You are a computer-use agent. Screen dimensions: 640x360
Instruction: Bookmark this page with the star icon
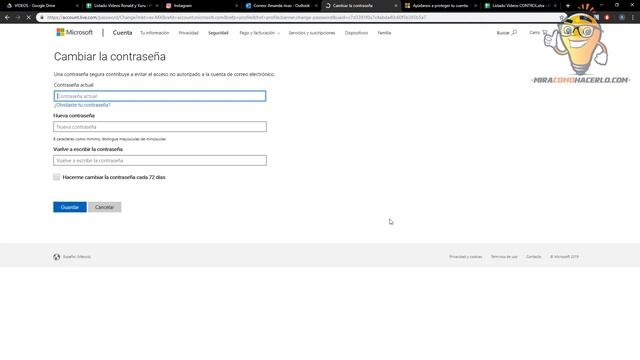point(562,18)
